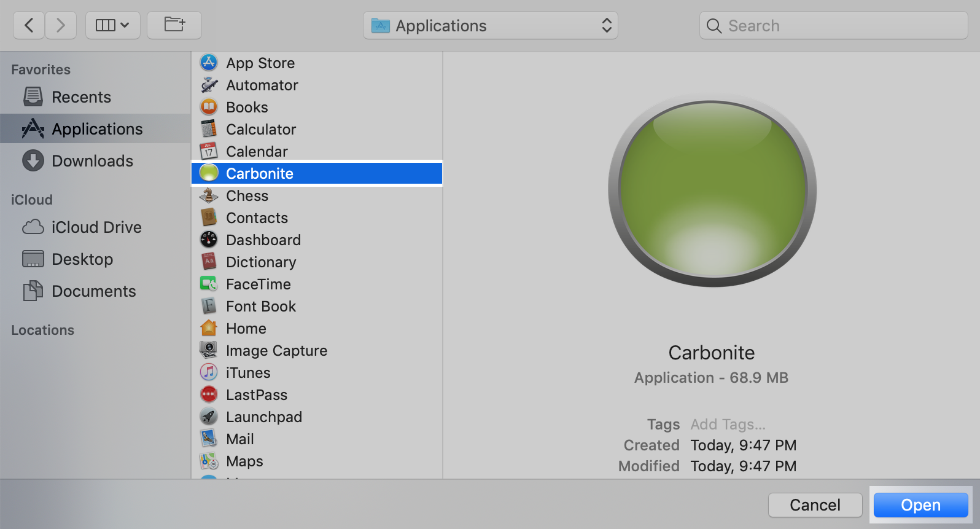This screenshot has height=529, width=980.
Task: Click the FaceTime app icon
Action: 209,284
